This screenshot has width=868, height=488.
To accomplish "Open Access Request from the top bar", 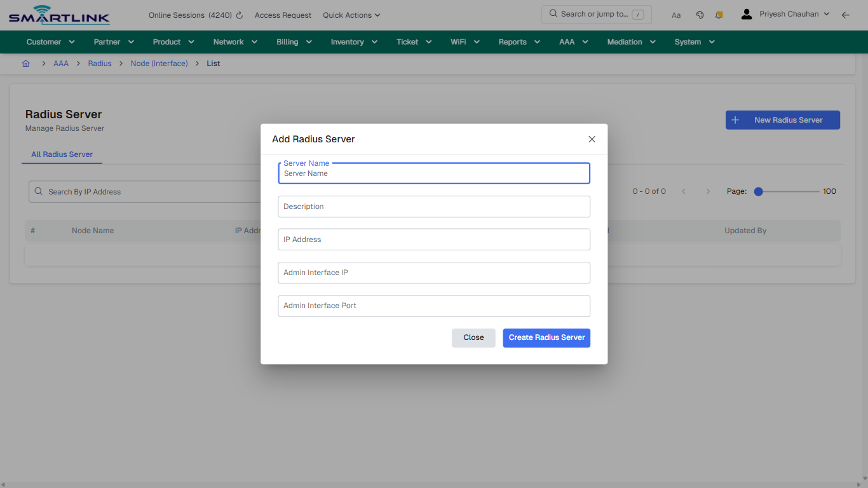I will tap(283, 15).
